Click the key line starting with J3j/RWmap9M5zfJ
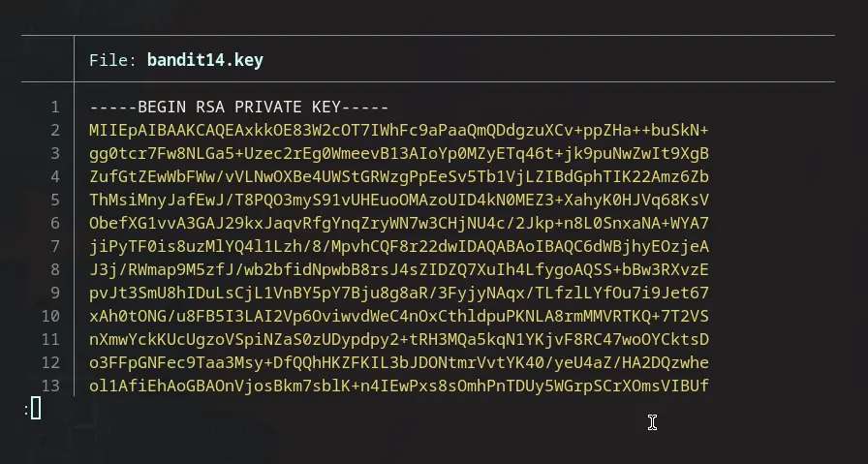 coord(398,270)
